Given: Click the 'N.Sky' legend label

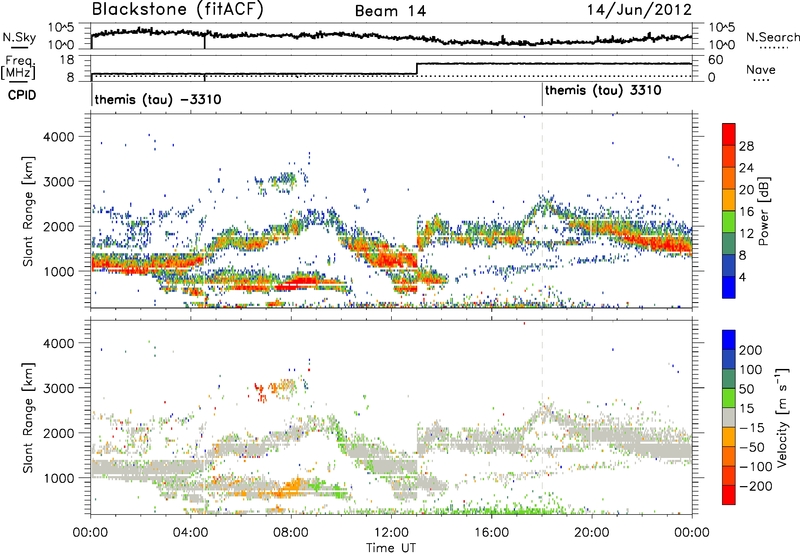Looking at the screenshot, I should click(x=19, y=37).
